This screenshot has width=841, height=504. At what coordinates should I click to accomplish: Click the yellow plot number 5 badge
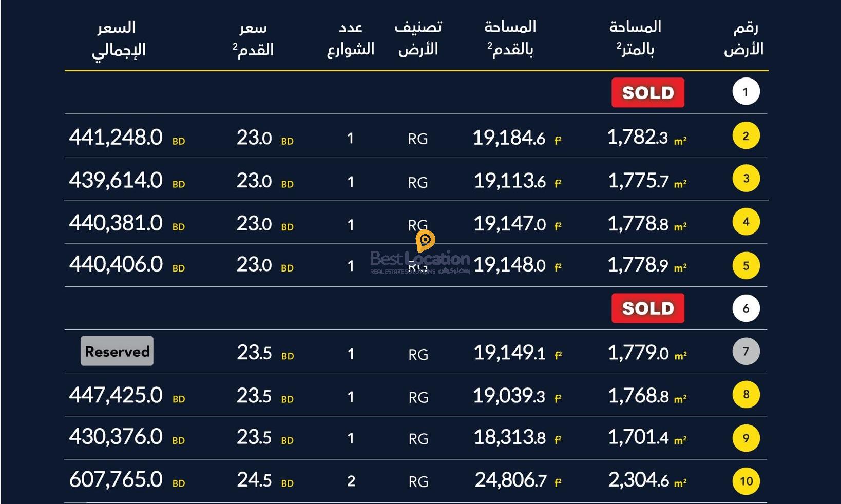click(x=746, y=265)
